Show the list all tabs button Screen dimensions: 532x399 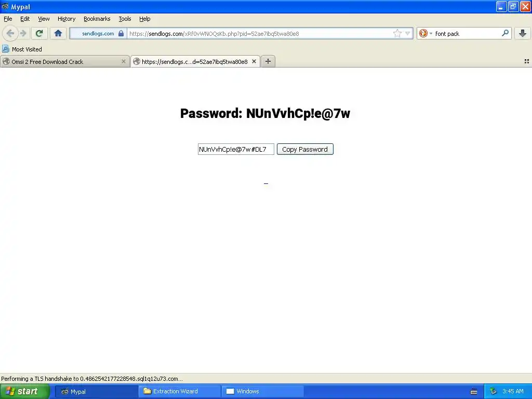tap(527, 61)
